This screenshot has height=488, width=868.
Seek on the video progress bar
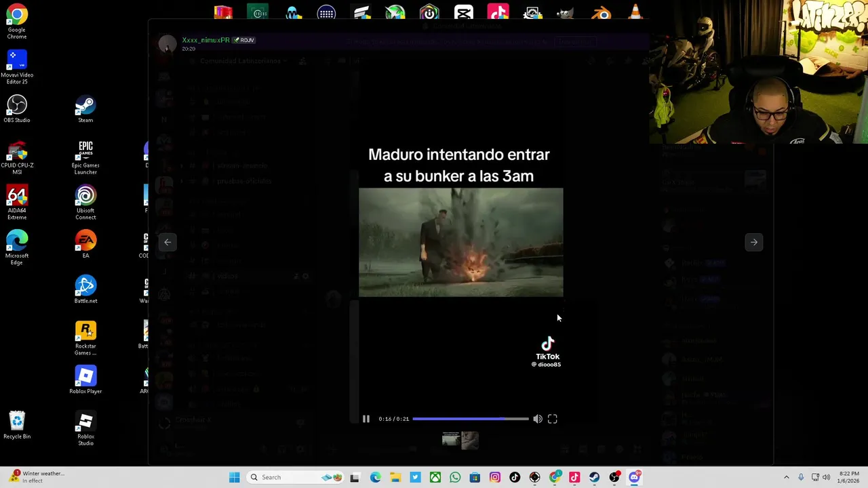click(470, 419)
